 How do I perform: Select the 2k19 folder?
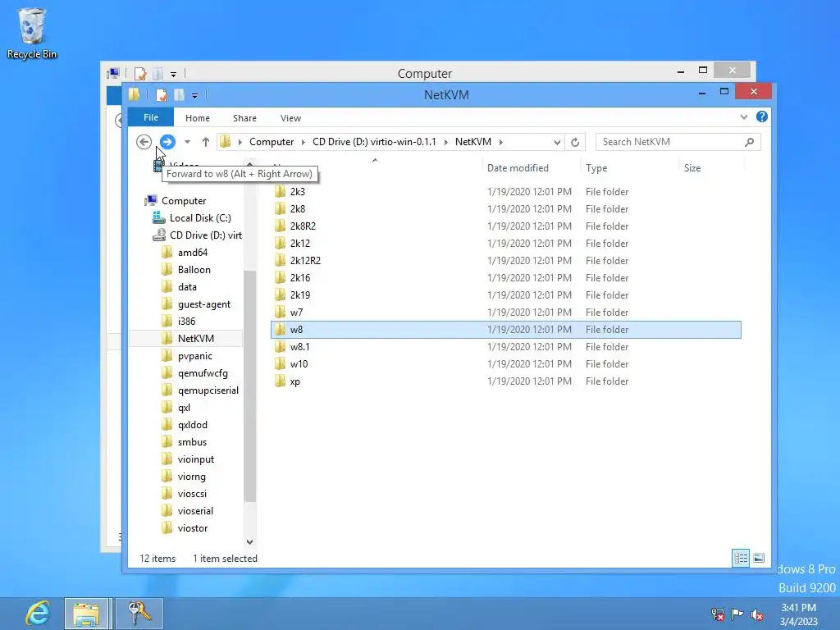[505, 295]
